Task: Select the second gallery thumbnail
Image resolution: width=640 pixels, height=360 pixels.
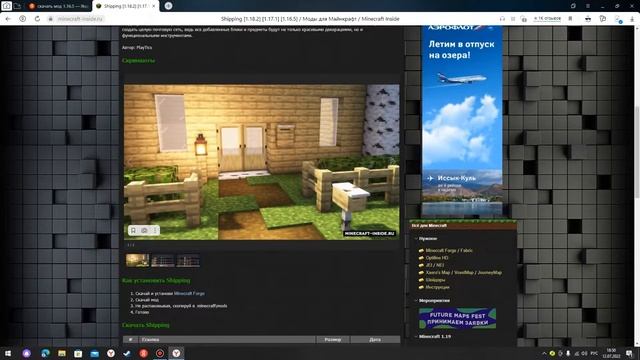Action: pyautogui.click(x=162, y=260)
